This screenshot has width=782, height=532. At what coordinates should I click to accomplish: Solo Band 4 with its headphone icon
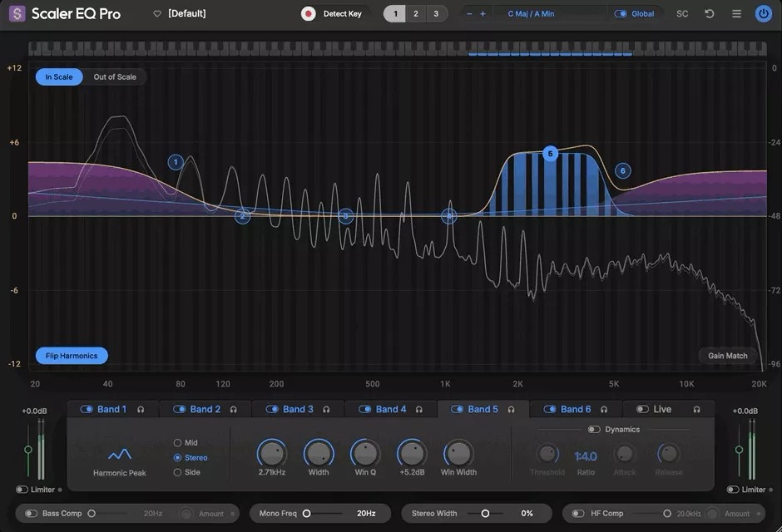[419, 410]
